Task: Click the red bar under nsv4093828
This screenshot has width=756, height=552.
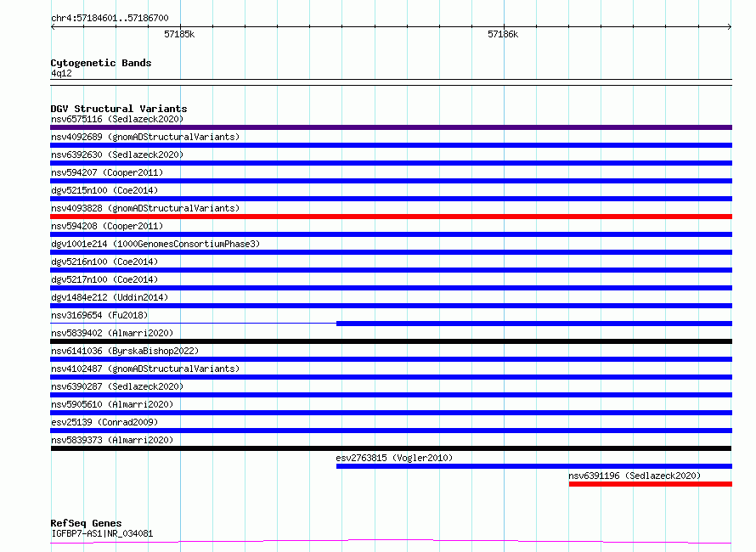Action: point(391,217)
